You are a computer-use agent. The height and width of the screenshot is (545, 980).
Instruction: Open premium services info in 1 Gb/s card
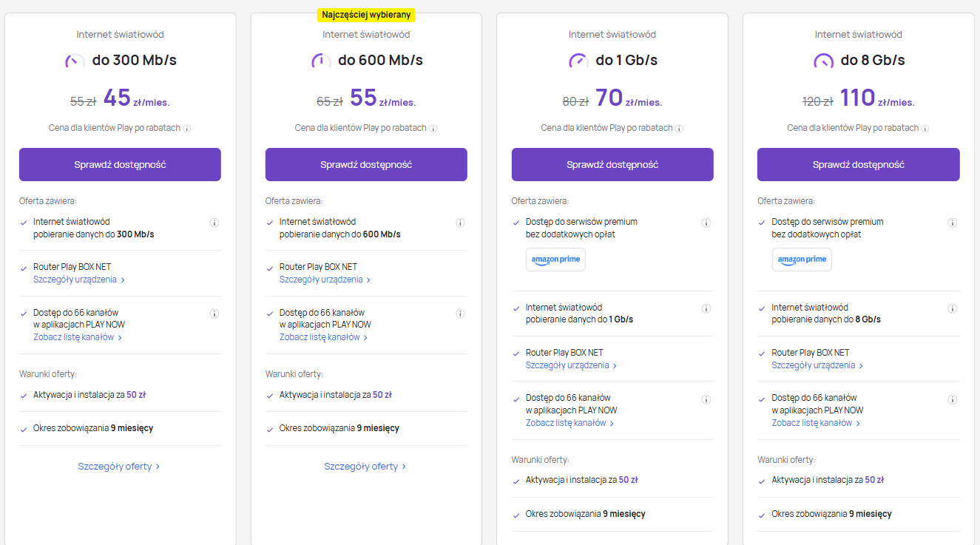click(706, 223)
